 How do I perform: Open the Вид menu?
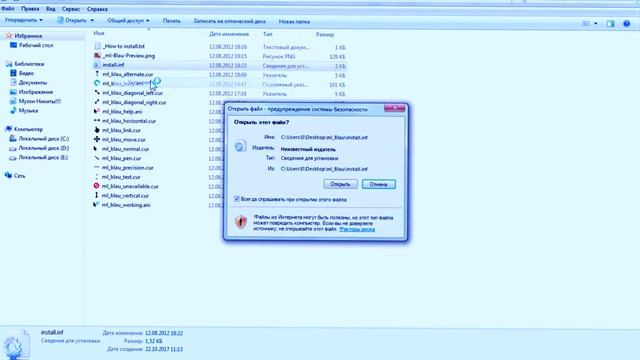pos(51,9)
